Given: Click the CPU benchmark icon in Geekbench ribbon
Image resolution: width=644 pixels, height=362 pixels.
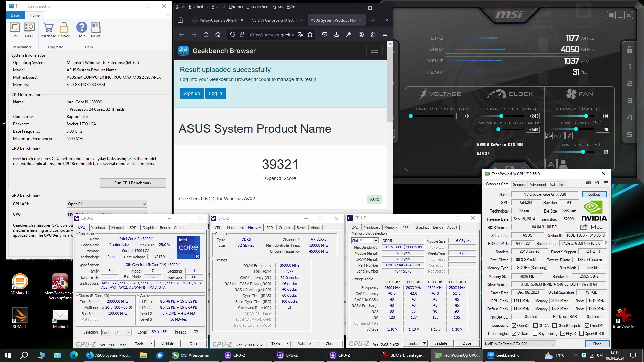Looking at the screenshot, I should (x=15, y=30).
